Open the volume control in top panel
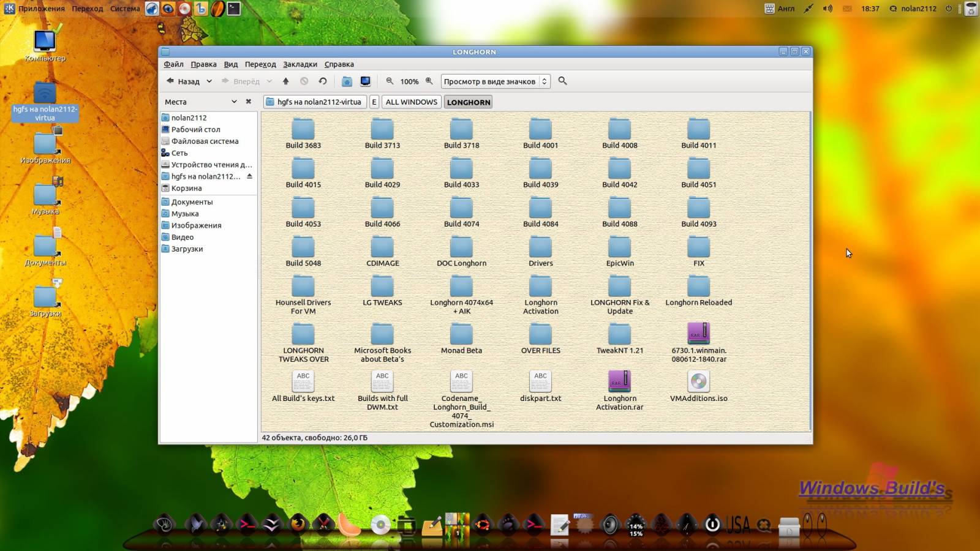The height and width of the screenshot is (551, 980). (x=827, y=9)
